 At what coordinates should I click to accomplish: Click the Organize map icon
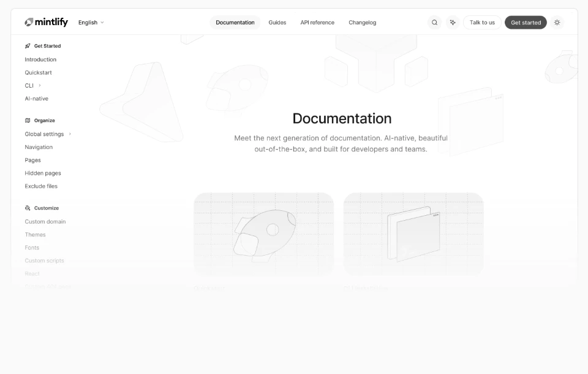pos(28,121)
